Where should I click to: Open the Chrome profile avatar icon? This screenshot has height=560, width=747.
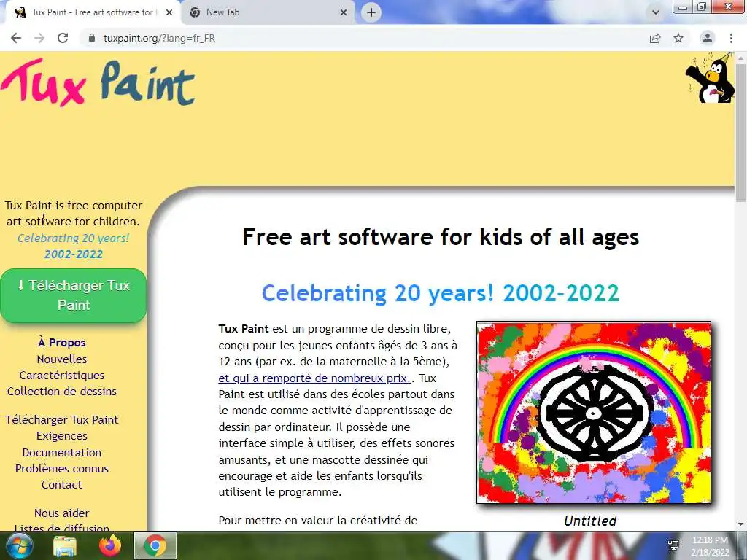708,38
